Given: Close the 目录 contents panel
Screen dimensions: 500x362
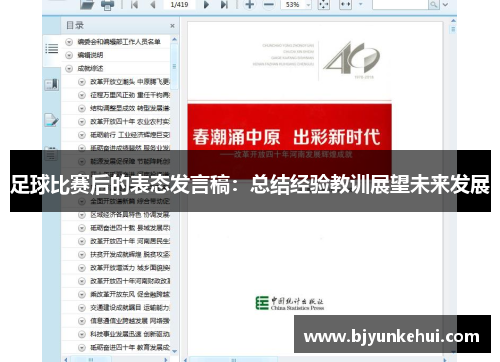Looking at the screenshot, I should pyautogui.click(x=172, y=26).
